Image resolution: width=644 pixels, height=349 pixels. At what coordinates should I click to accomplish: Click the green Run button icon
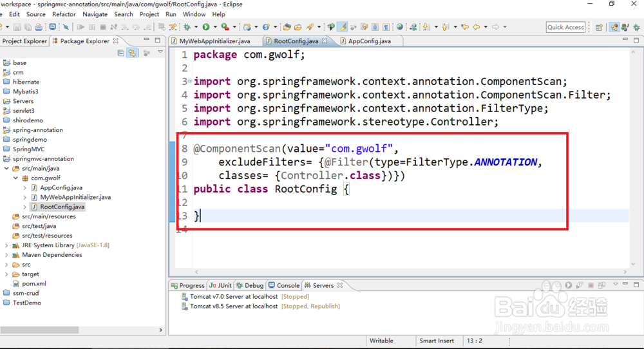point(206,27)
